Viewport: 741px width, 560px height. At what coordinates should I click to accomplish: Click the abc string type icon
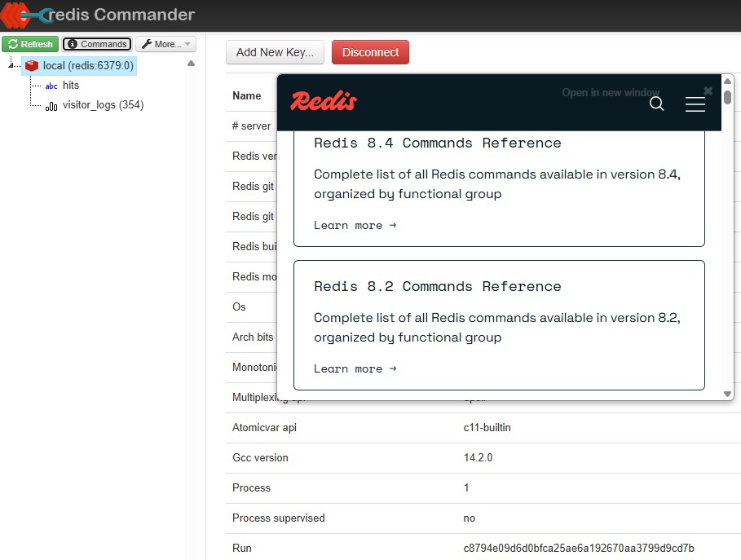click(51, 86)
